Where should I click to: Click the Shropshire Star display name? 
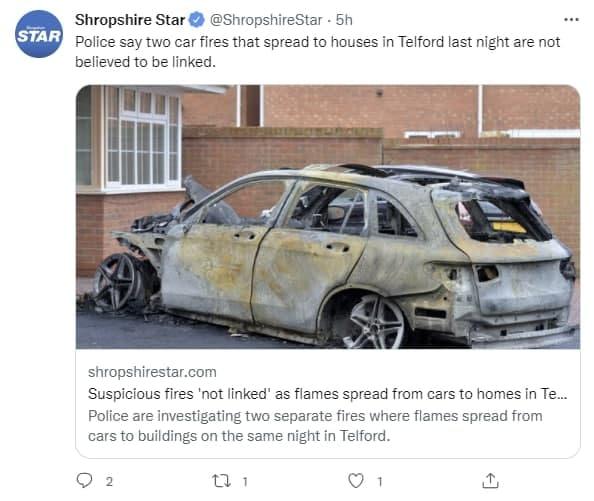(130, 20)
